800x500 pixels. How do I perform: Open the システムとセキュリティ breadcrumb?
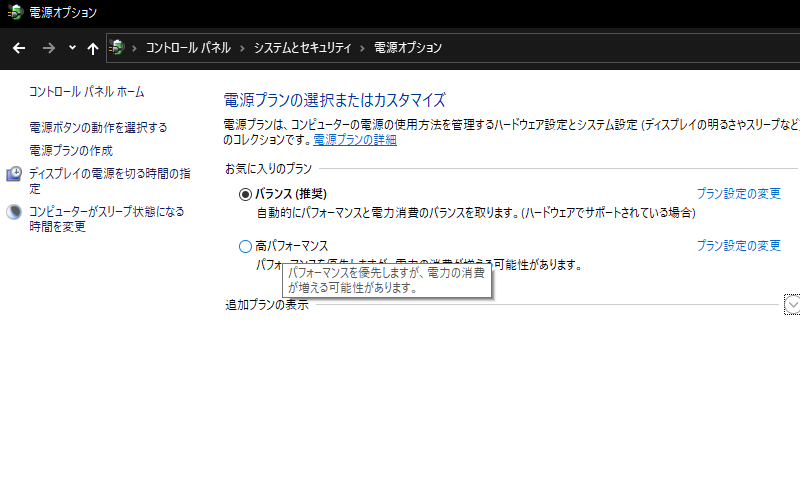303,47
